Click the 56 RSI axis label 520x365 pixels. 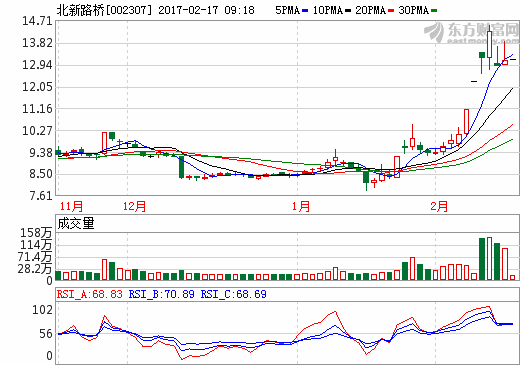(x=46, y=334)
